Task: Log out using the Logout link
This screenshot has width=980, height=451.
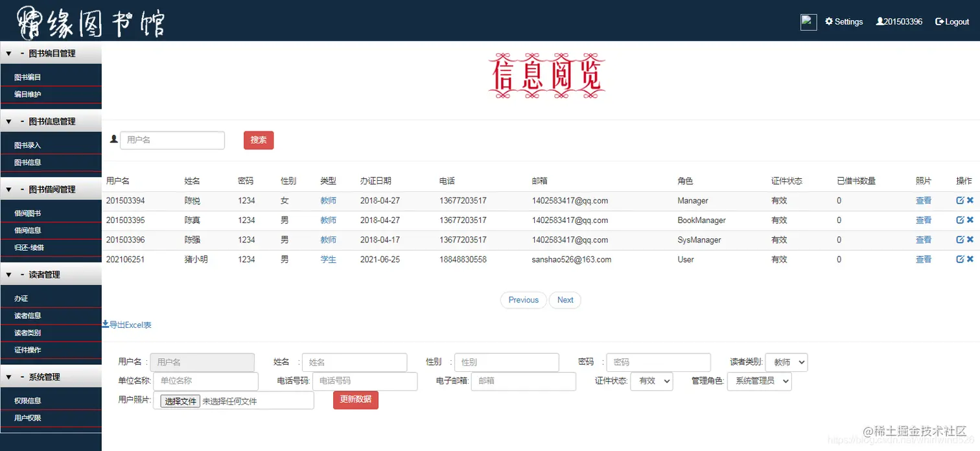Action: pos(952,21)
